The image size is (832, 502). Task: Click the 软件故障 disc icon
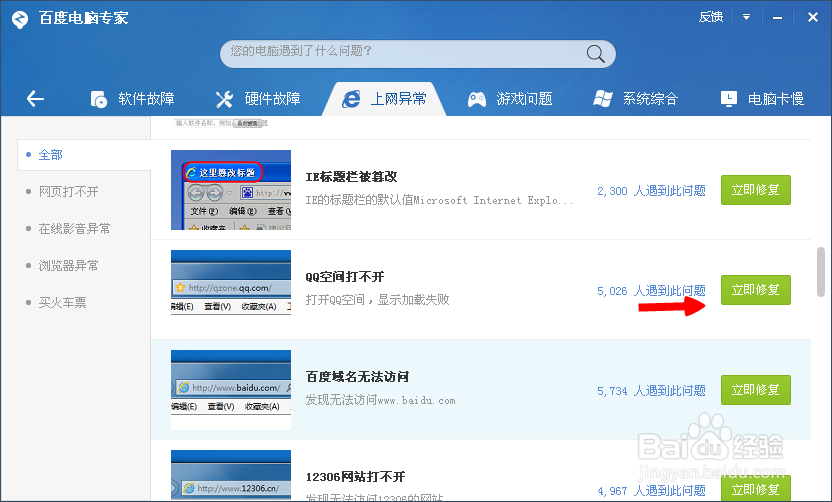click(99, 99)
